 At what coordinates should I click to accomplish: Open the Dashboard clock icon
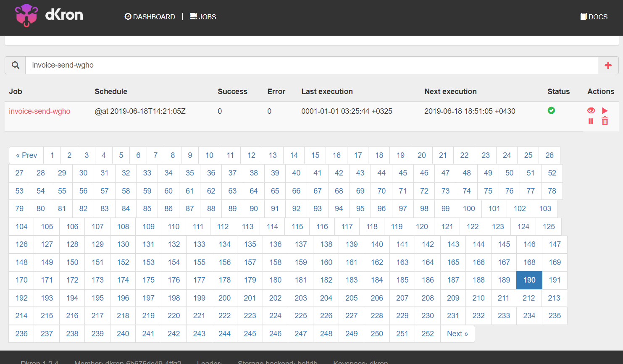127,16
